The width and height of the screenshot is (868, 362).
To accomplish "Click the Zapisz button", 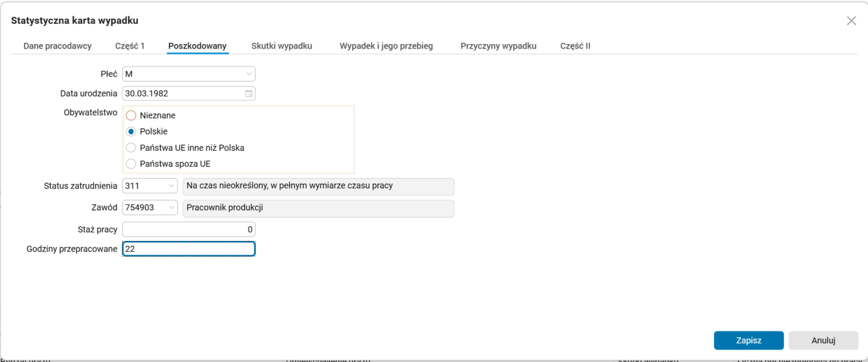I will point(748,341).
